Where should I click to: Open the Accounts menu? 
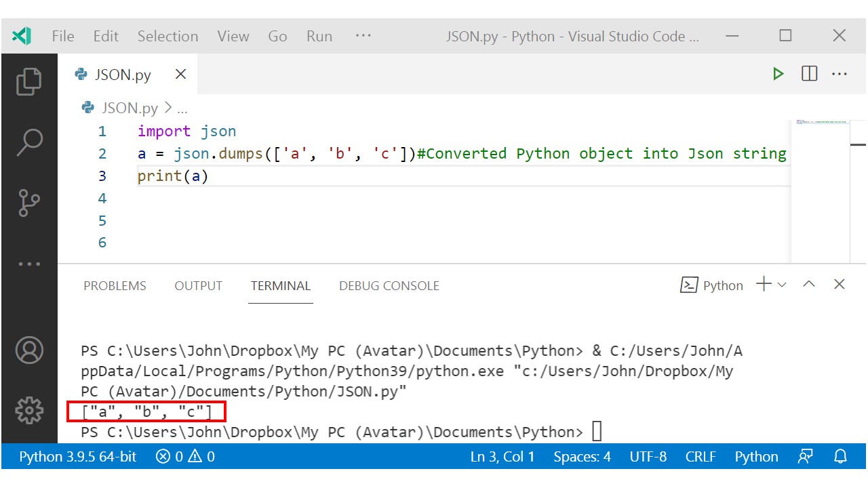click(x=28, y=350)
